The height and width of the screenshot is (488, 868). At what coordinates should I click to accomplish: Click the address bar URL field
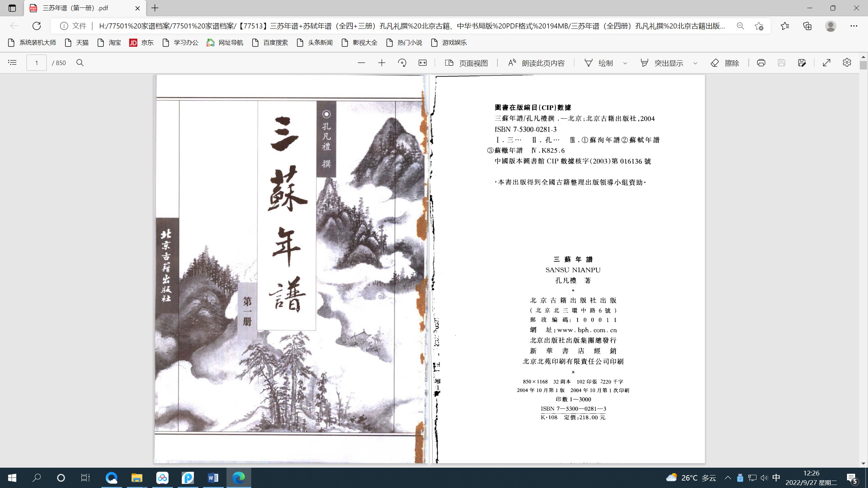pyautogui.click(x=412, y=26)
